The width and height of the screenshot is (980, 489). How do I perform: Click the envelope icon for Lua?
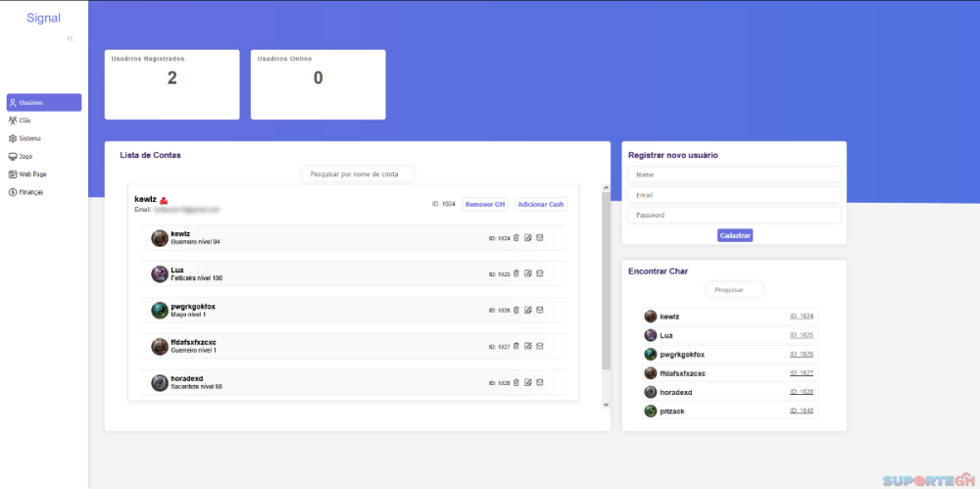(539, 274)
